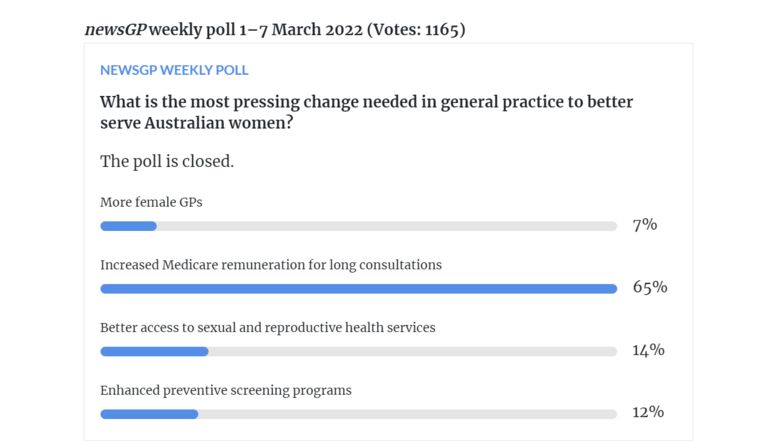Click the "NEWSGP WEEKLY POLL" header link
Screen dimensions: 760x446
coord(174,70)
